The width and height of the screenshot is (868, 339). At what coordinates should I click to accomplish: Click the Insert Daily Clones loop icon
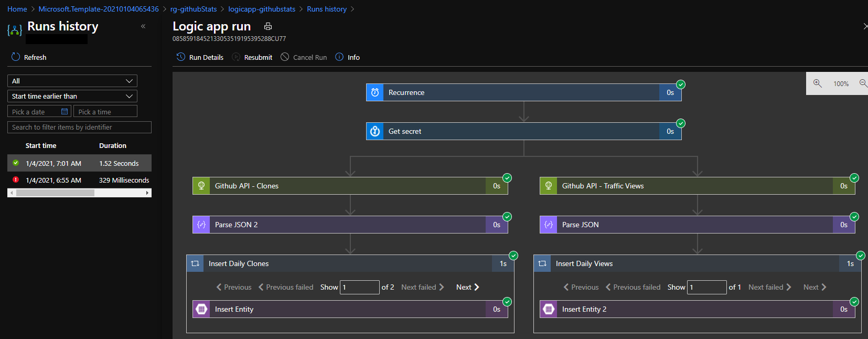(195, 263)
